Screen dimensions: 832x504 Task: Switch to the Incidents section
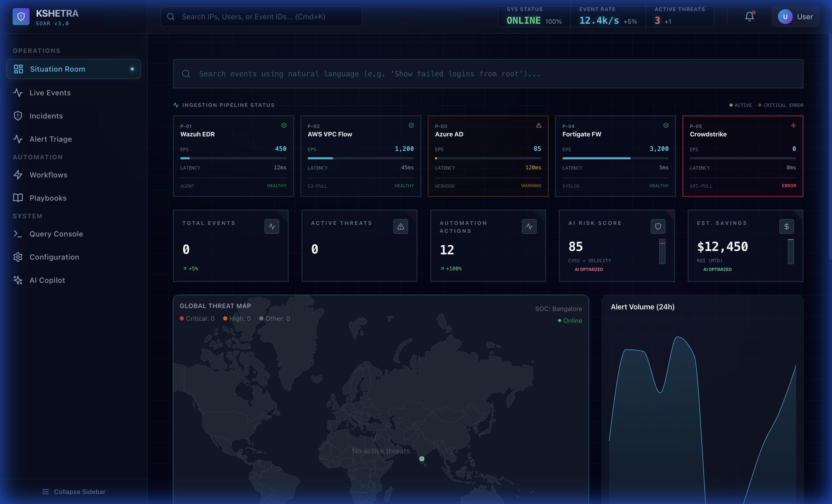point(46,116)
